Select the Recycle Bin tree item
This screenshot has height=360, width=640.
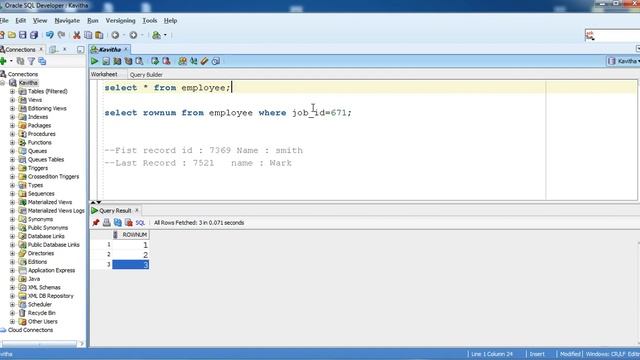(x=41, y=313)
